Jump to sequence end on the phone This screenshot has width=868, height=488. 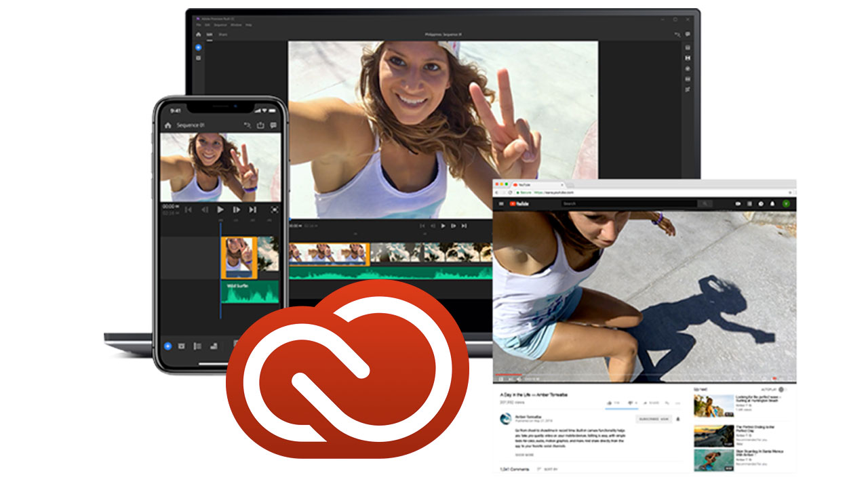coord(252,209)
